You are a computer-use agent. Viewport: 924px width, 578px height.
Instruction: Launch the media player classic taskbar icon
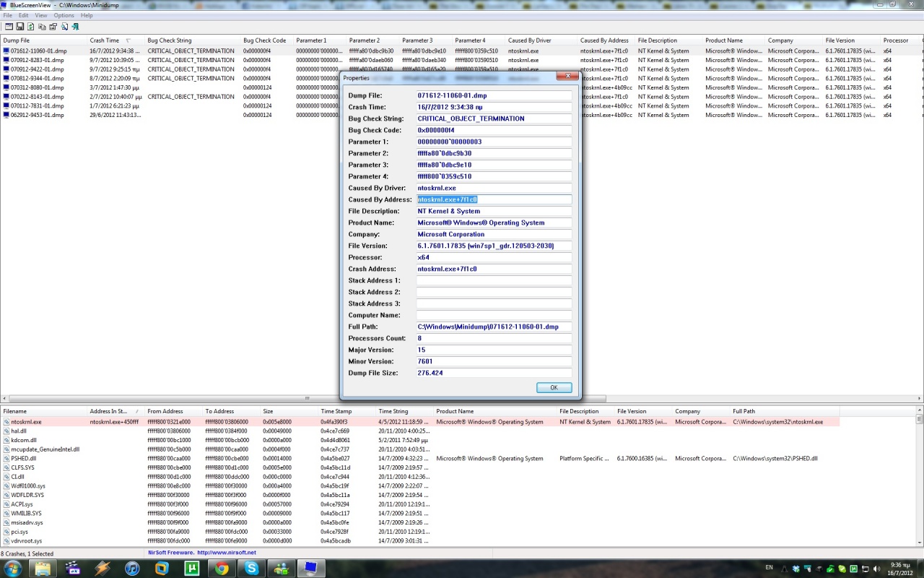point(73,568)
